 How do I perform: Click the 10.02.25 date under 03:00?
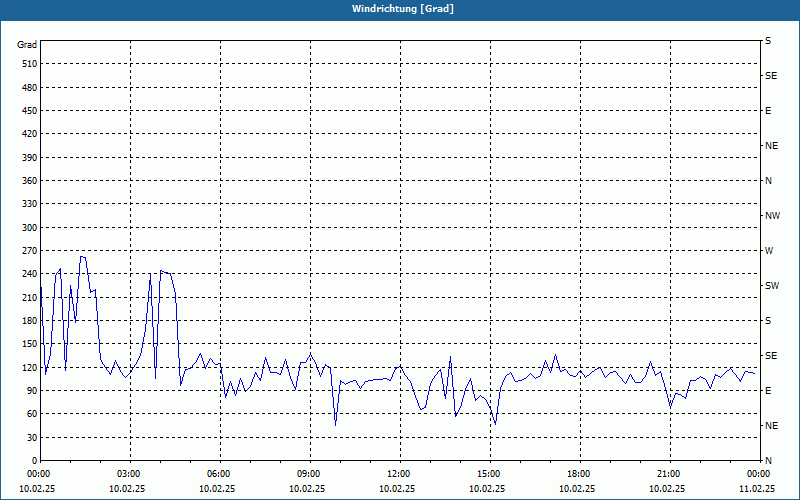[127, 488]
